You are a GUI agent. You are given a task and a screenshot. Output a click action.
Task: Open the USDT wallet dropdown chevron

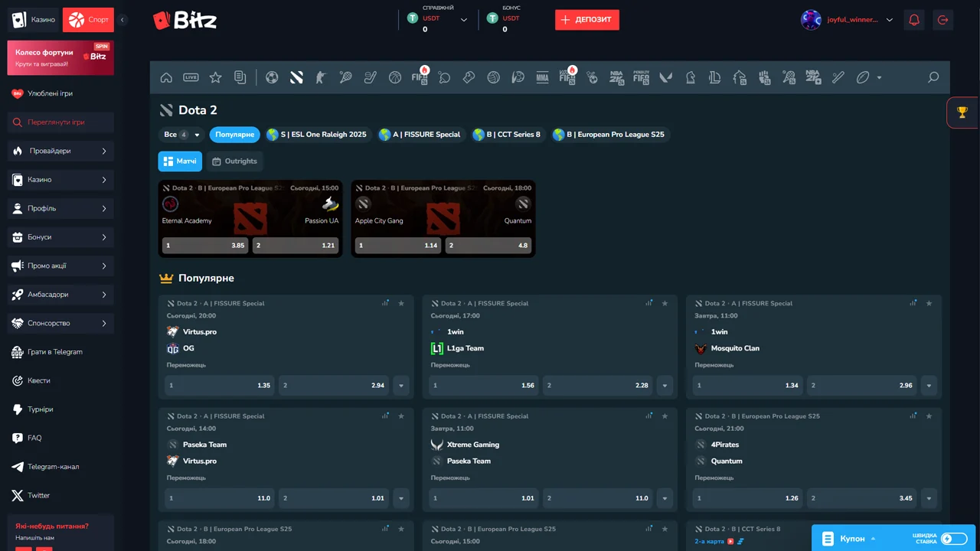tap(464, 20)
